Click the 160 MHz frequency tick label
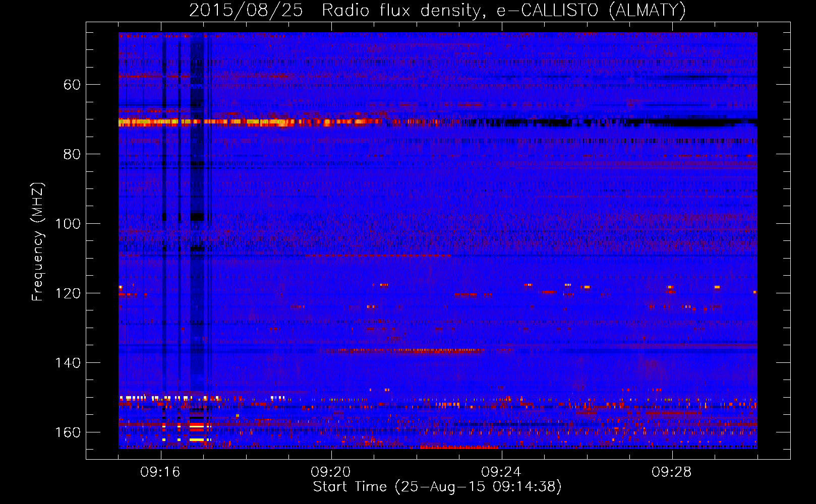The image size is (816, 504). pyautogui.click(x=68, y=432)
